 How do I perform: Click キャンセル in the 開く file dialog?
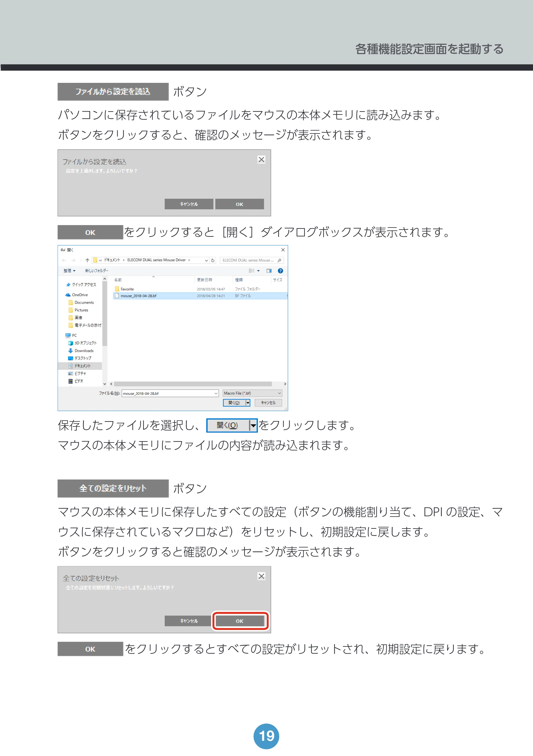coord(268,403)
